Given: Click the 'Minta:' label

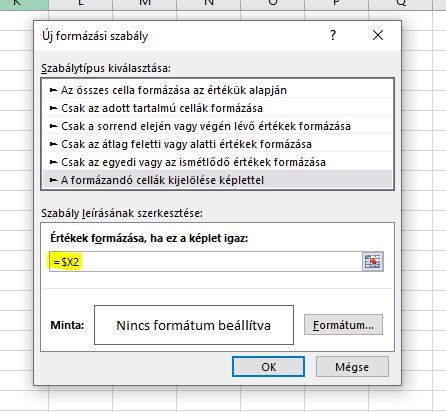Looking at the screenshot, I should point(67,325).
